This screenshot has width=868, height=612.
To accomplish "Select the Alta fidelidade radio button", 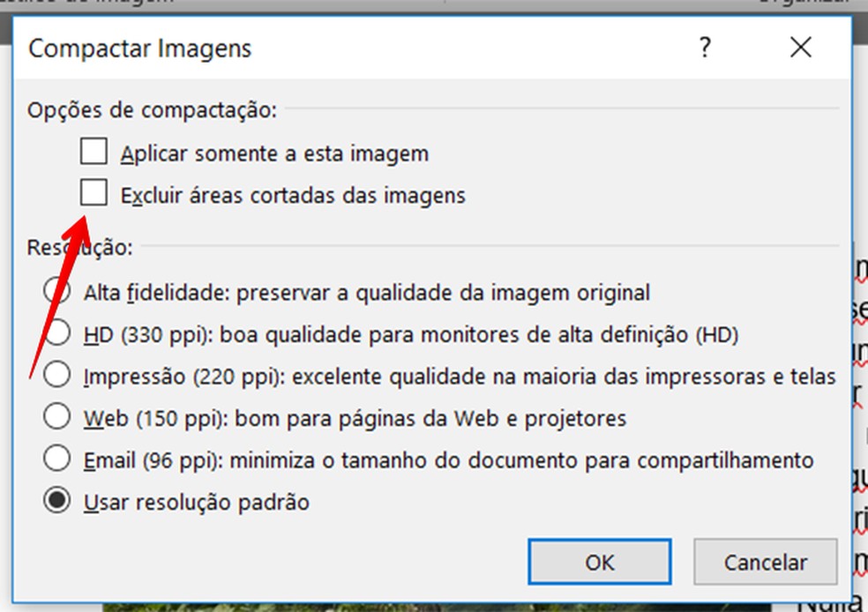I will point(56,291).
